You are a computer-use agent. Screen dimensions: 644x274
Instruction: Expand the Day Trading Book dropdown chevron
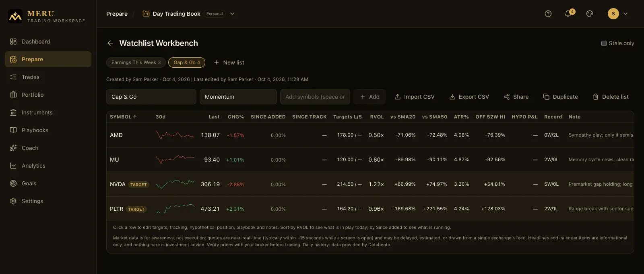click(232, 14)
